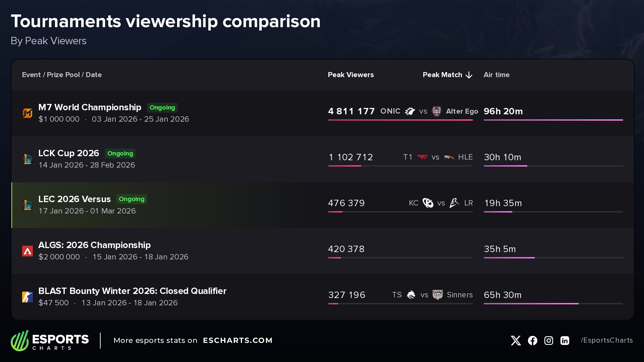Click the Alter Ego team logo
644x362 pixels.
(x=436, y=111)
